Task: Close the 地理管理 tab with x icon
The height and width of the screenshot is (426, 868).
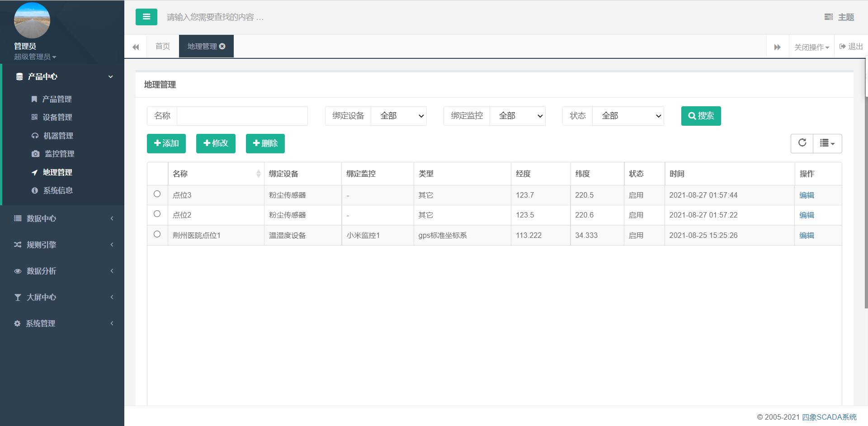Action: tap(222, 47)
